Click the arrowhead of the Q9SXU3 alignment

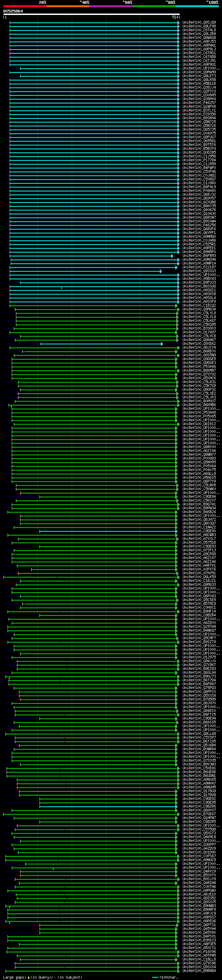pos(161,271)
